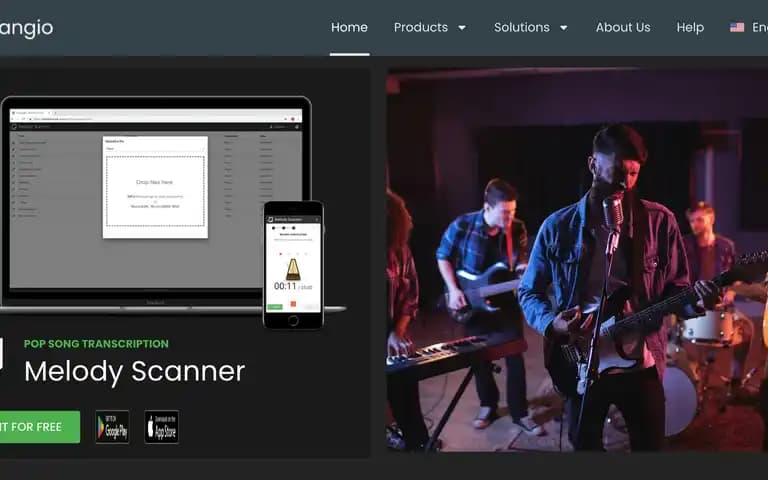Expand the Products dropdown arrow

click(x=462, y=28)
